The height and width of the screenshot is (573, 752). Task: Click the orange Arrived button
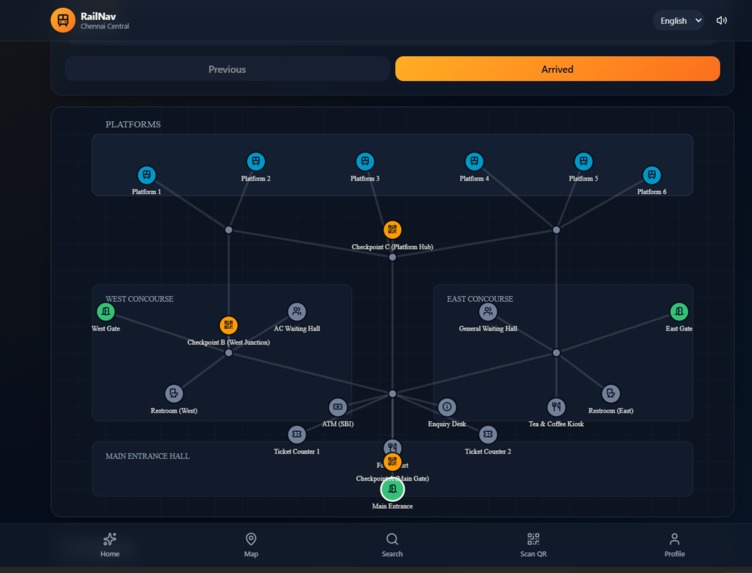pos(557,69)
